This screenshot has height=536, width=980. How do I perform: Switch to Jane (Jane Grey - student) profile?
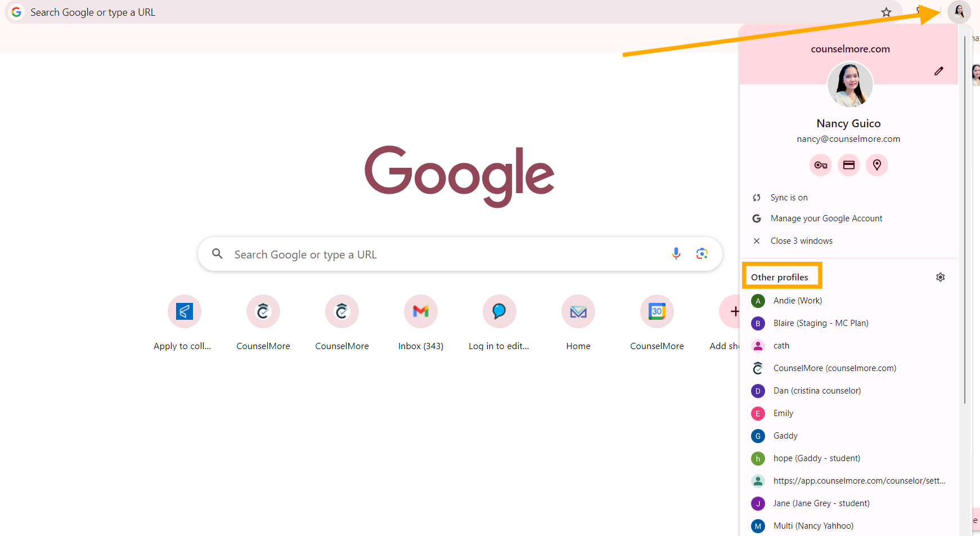(x=849, y=503)
